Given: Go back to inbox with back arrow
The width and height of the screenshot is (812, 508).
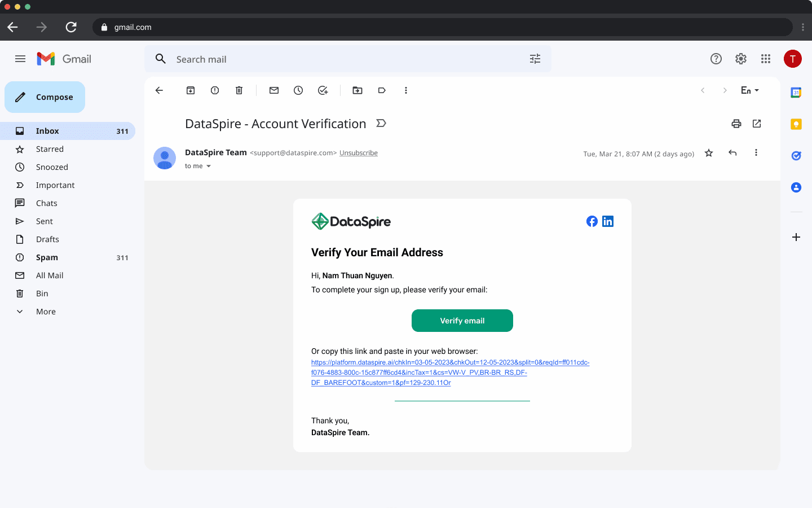Looking at the screenshot, I should (159, 90).
